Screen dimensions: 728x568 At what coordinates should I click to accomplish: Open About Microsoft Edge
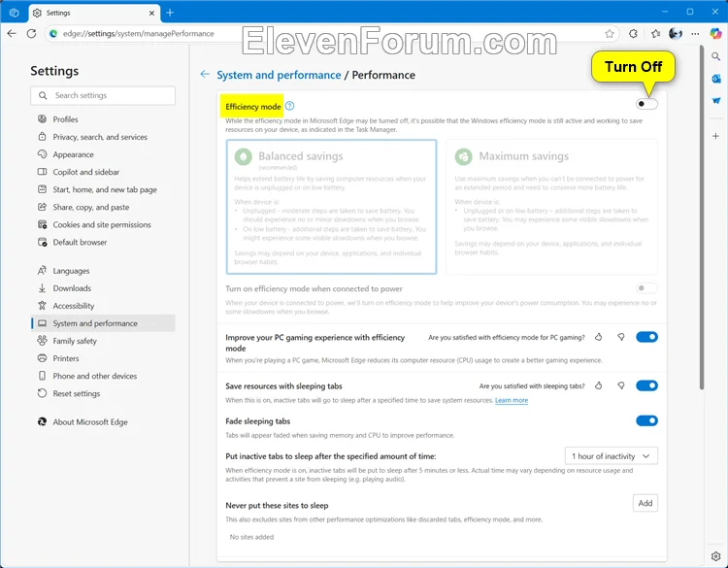[x=103, y=422]
